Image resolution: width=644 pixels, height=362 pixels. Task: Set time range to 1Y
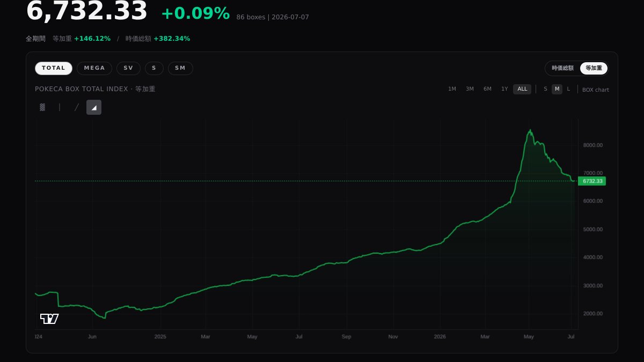click(x=504, y=89)
